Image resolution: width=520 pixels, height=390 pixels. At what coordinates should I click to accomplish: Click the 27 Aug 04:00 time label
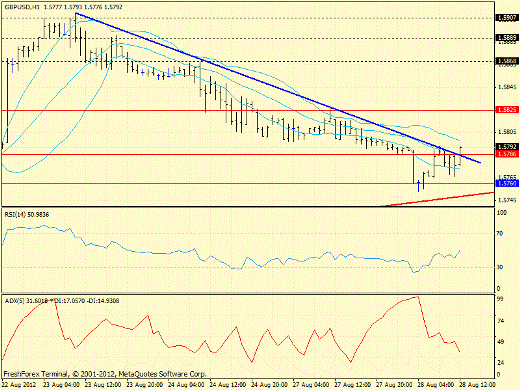[x=311, y=385]
